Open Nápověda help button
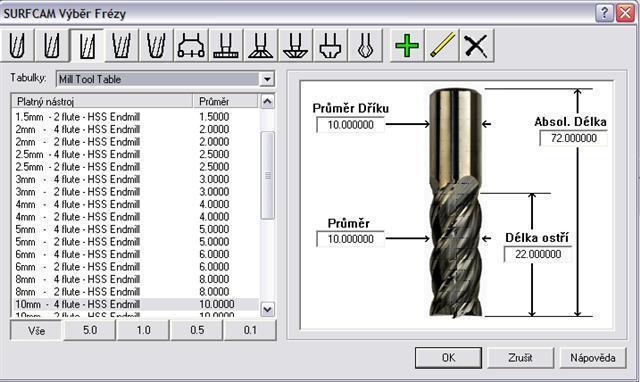The height and width of the screenshot is (382, 640). click(x=593, y=358)
